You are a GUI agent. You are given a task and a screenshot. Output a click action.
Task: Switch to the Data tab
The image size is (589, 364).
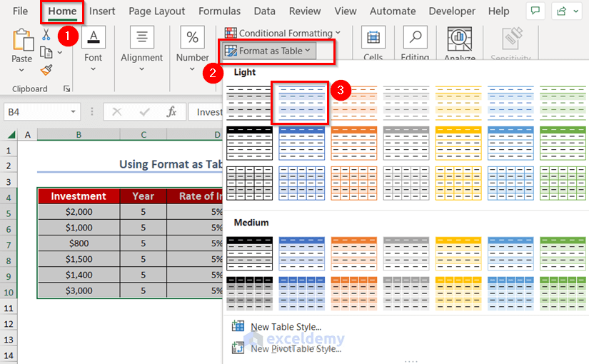click(x=264, y=11)
